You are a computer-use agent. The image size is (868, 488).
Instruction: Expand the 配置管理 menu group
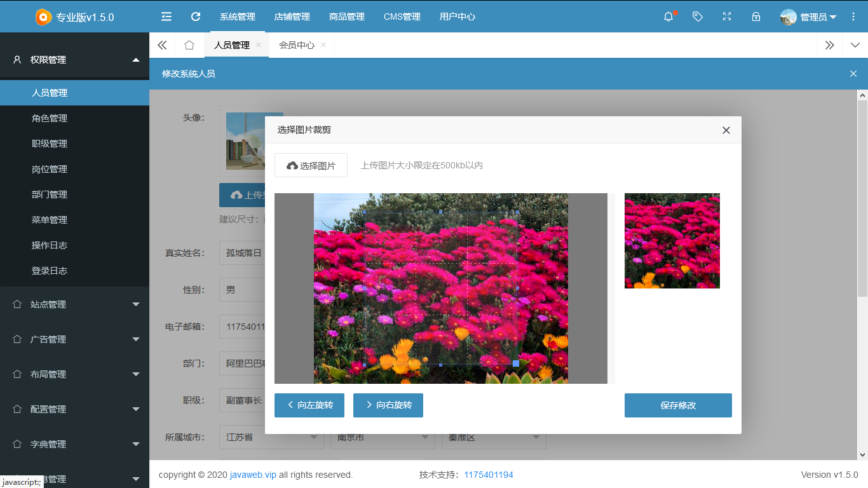coord(135,409)
